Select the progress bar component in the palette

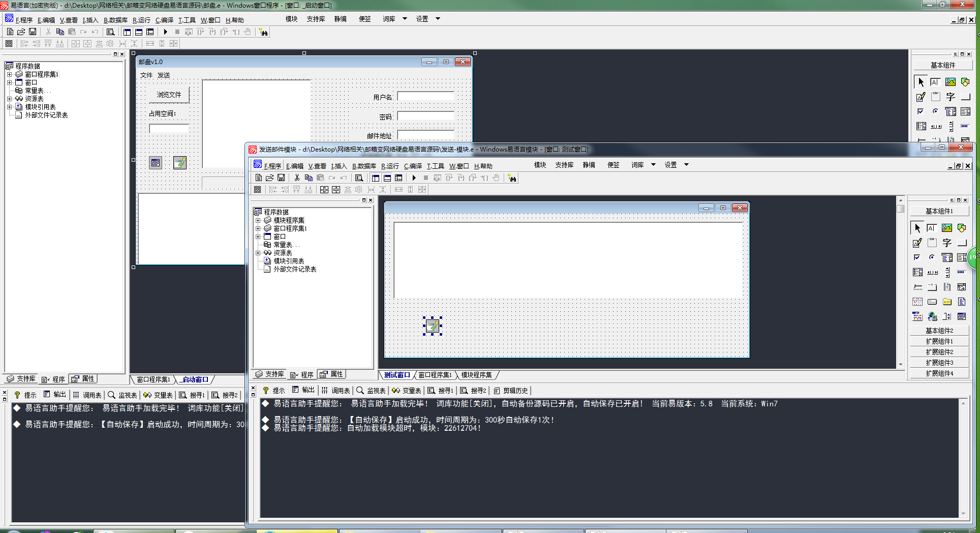click(x=961, y=272)
